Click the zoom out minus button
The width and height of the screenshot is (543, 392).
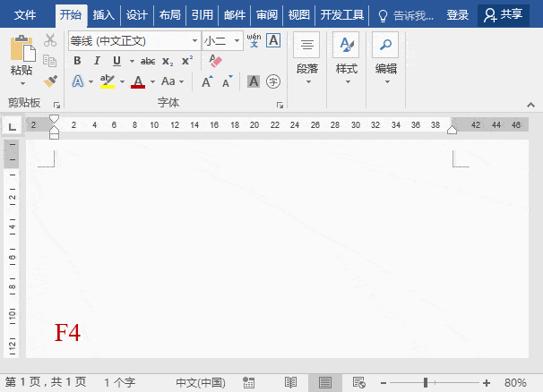pyautogui.click(x=383, y=383)
